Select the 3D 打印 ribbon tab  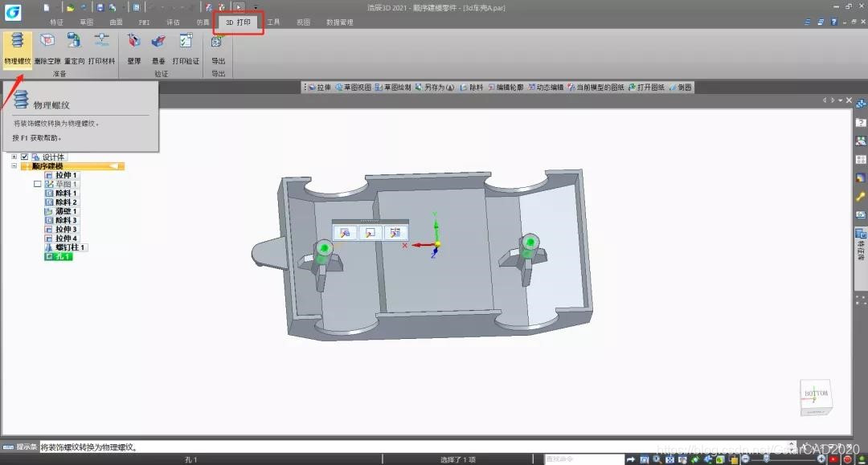(x=238, y=22)
